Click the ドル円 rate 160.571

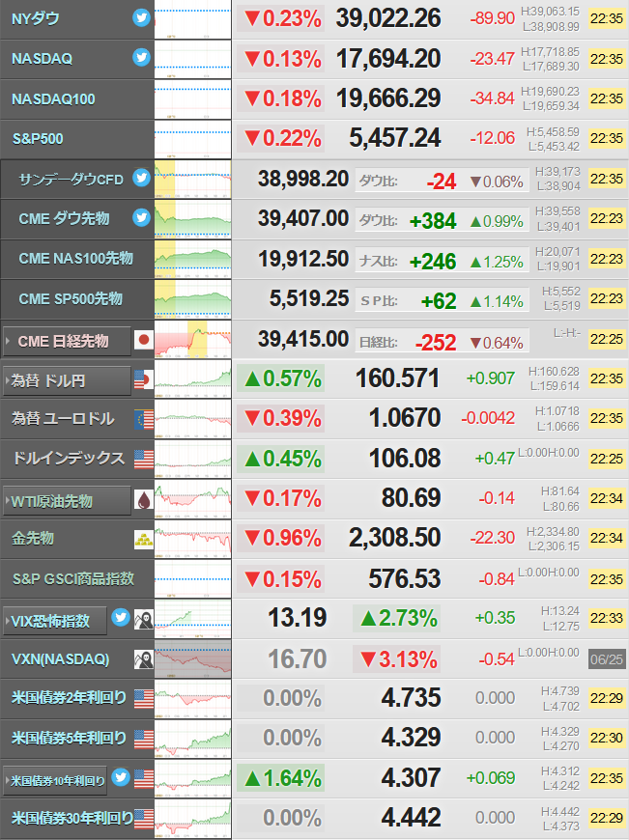[x=397, y=378]
